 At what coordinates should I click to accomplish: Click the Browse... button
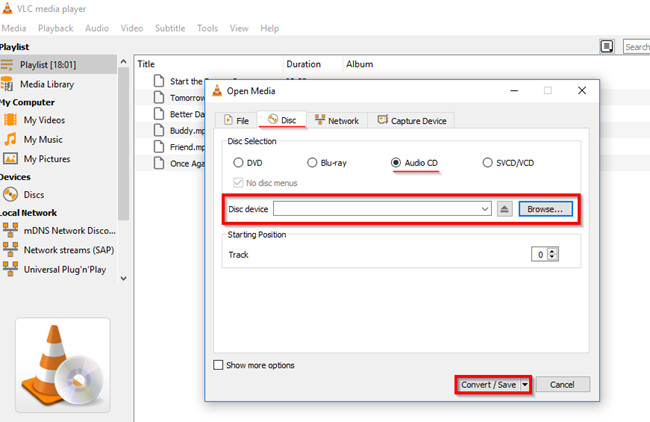pos(545,209)
